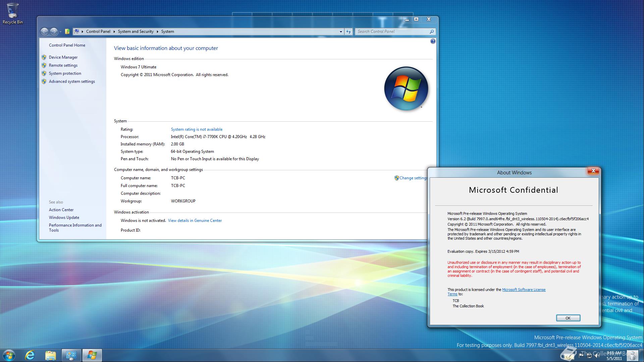Screen dimensions: 644x362
Task: Select Control Panel in the address breadcrumb
Action: coord(98,32)
